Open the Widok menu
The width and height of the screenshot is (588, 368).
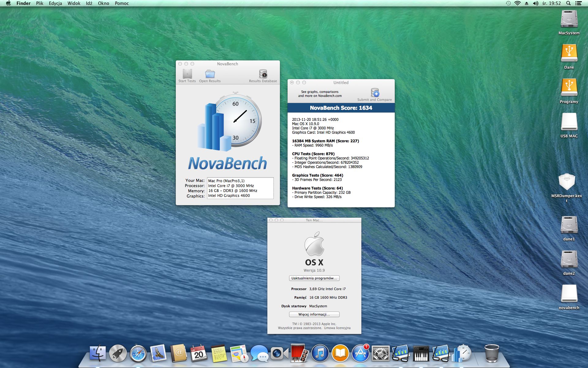74,3
